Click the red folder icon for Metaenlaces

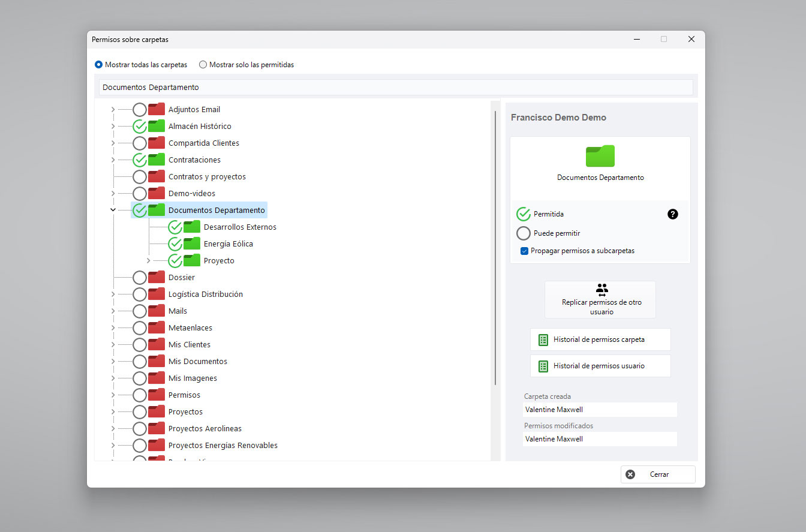pyautogui.click(x=157, y=327)
